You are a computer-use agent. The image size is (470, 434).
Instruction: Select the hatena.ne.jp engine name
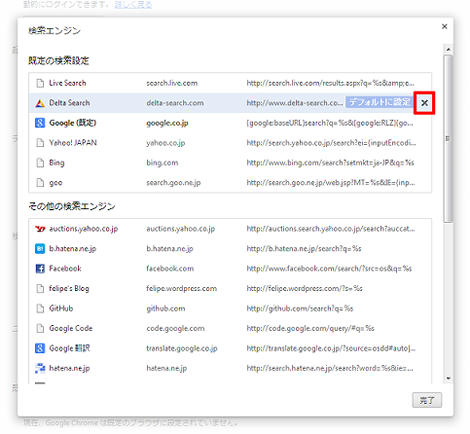point(69,368)
